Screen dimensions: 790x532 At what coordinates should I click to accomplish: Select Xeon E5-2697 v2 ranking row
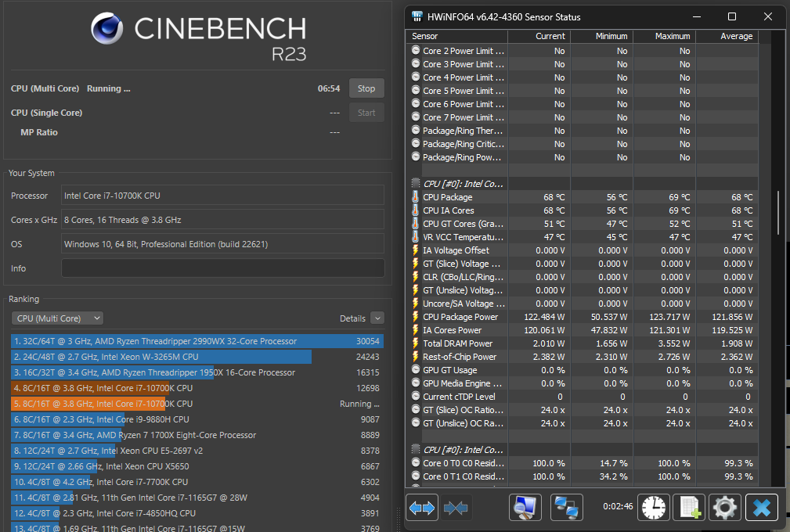pos(197,451)
